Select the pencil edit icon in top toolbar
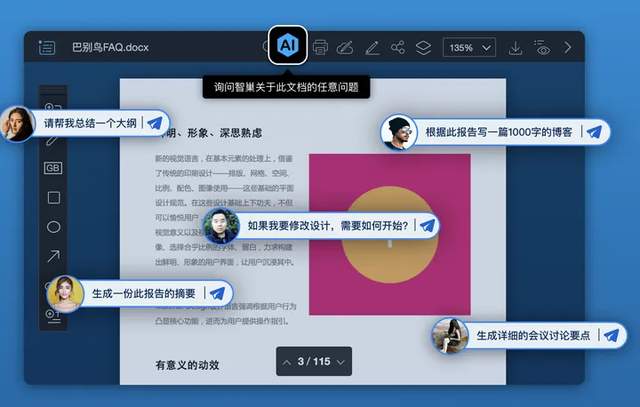 (x=372, y=48)
